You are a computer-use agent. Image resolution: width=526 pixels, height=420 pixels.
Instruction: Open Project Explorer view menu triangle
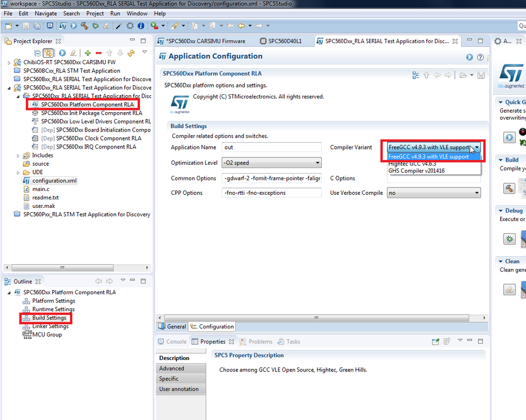tap(145, 52)
